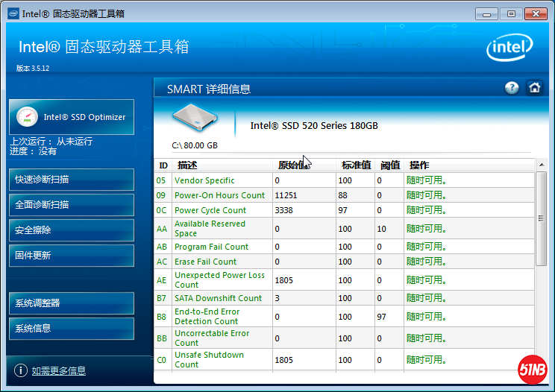Run 快速诊断扫描 quick diagnostic scan

pyautogui.click(x=72, y=180)
